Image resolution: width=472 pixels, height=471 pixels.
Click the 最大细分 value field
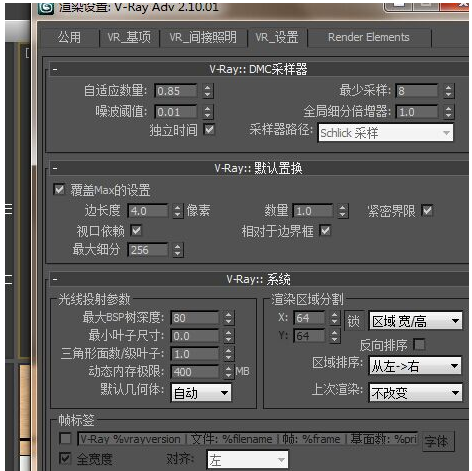click(x=148, y=250)
